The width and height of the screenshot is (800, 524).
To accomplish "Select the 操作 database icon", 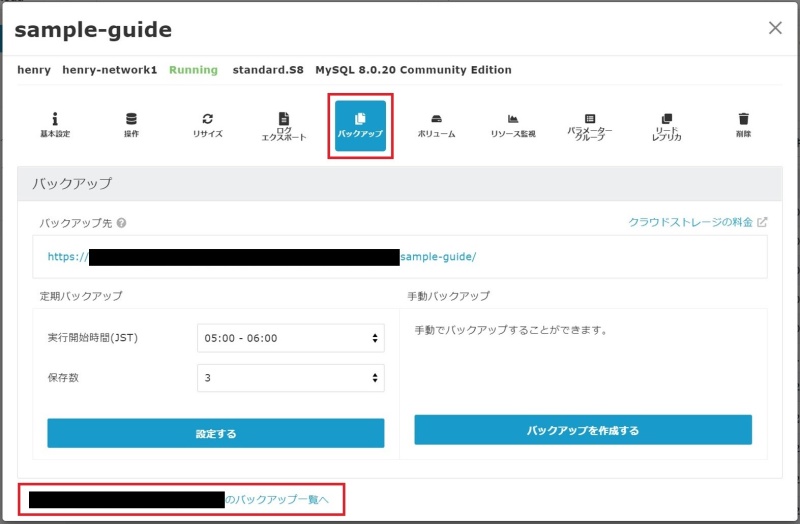I will (x=131, y=125).
